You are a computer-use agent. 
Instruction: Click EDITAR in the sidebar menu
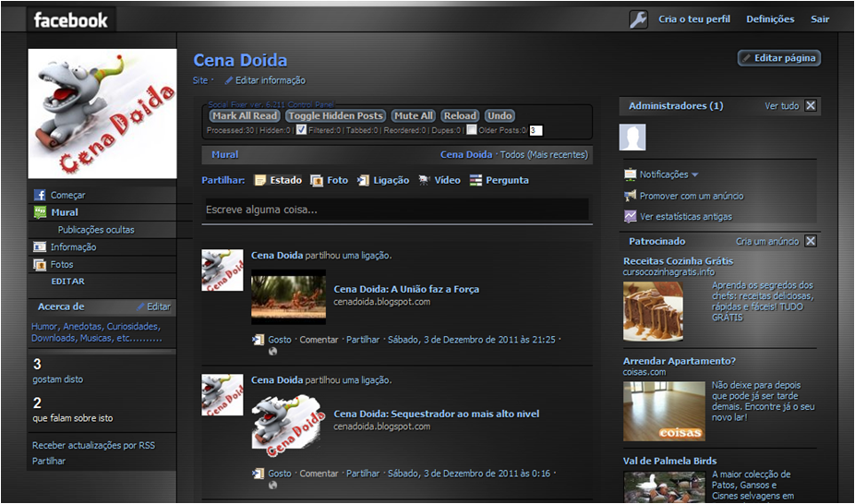(x=67, y=282)
